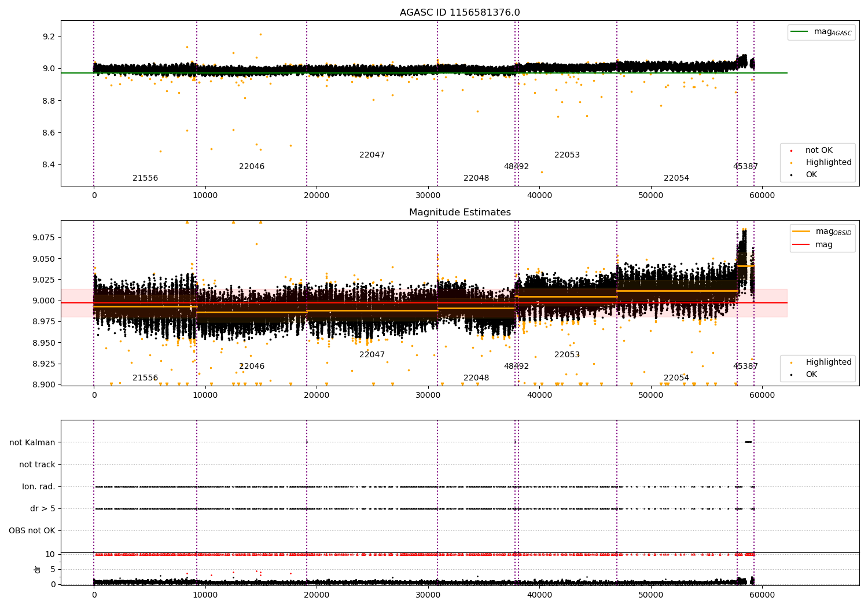868x608 pixels.
Task: Click OBSID label 21556 in the top plot
Action: tap(145, 178)
